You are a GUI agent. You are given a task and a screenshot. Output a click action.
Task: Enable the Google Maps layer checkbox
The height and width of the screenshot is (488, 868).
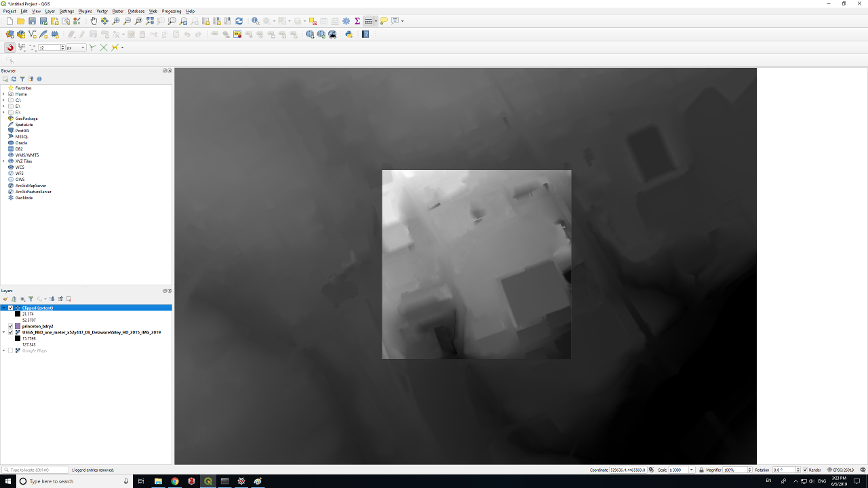click(10, 350)
